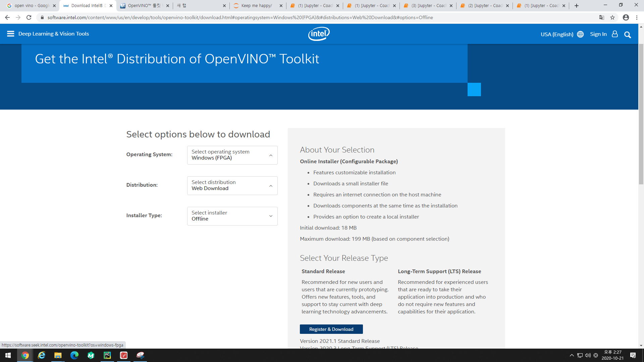This screenshot has width=644, height=362.
Task: Open PyCharm from the taskbar
Action: (107, 355)
